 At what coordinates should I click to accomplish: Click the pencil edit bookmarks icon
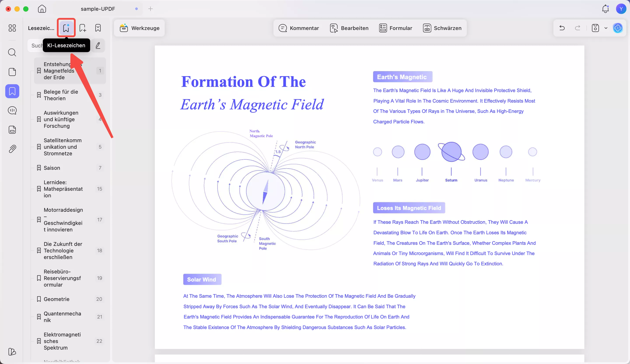(x=98, y=45)
